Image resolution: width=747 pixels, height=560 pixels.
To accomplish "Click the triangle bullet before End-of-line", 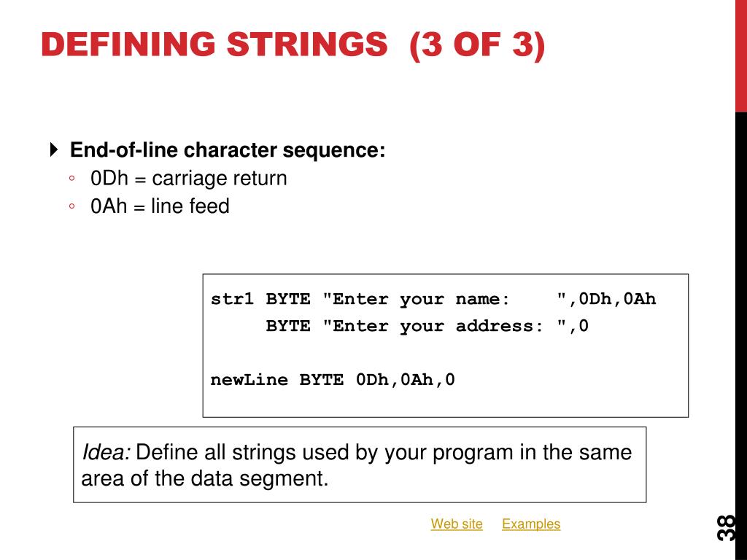I will (x=54, y=149).
